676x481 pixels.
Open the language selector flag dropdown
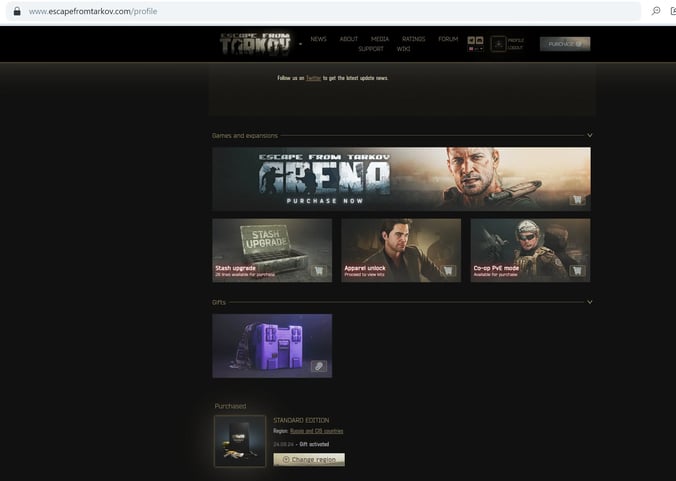tap(476, 49)
